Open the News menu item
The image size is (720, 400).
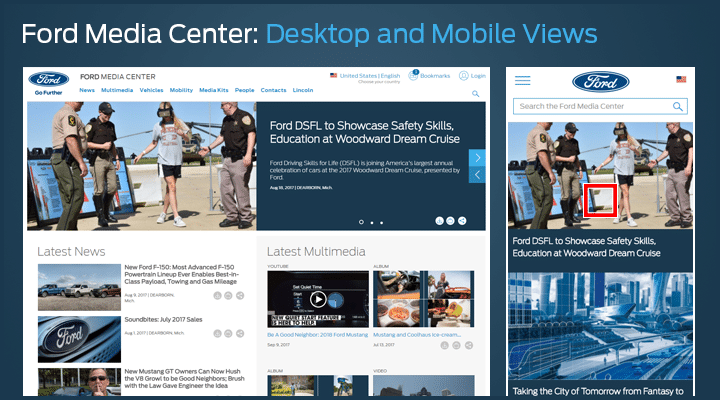87,90
